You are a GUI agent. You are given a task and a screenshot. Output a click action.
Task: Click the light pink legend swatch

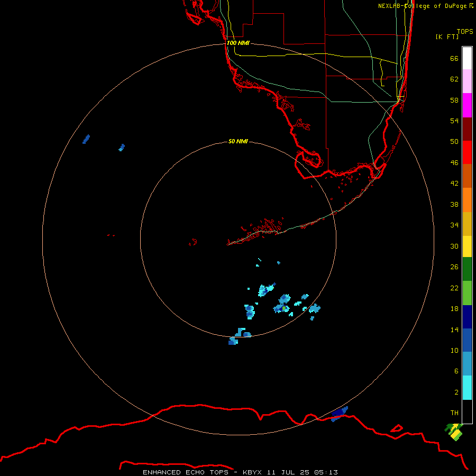coord(467,81)
